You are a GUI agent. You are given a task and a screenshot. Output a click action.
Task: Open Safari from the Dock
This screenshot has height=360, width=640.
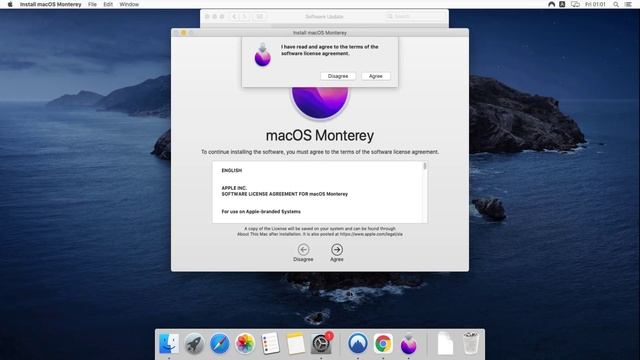[219, 343]
